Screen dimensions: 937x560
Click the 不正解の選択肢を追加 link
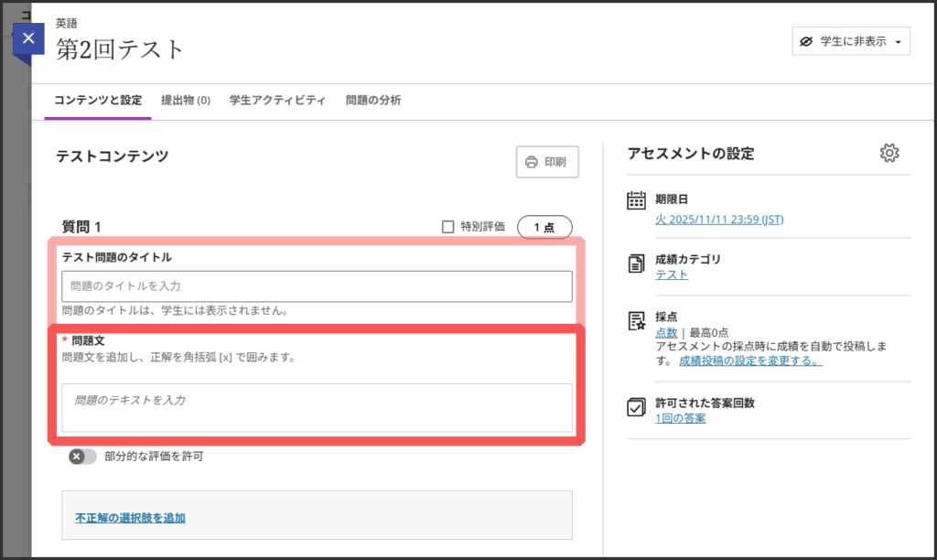(x=130, y=518)
